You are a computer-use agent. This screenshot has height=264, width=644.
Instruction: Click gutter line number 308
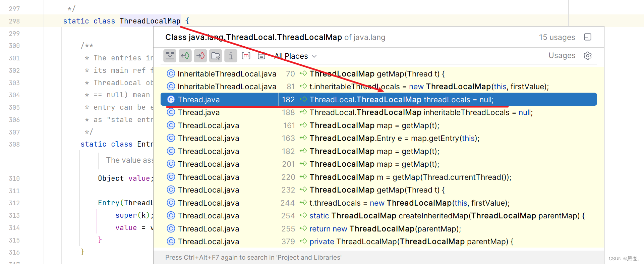(x=14, y=144)
